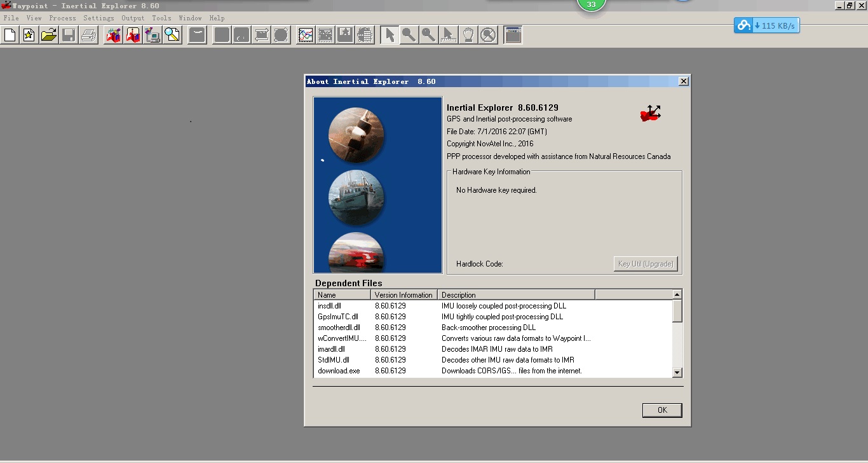The image size is (868, 463).
Task: Click the Key Util (Upgrade) button
Action: tap(646, 264)
